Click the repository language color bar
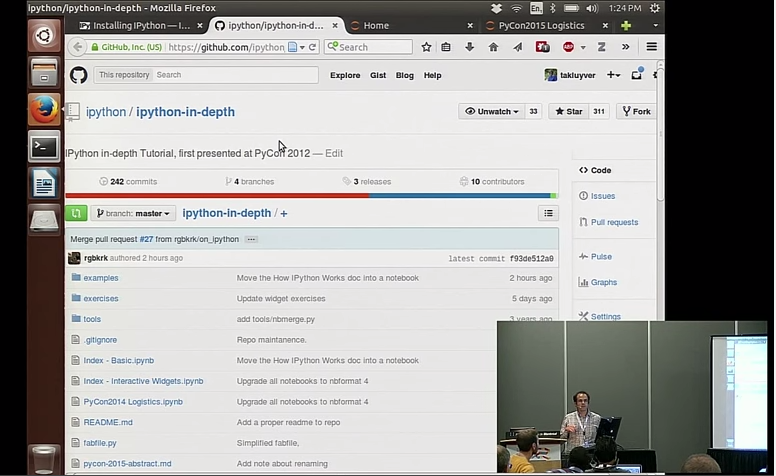 [311, 196]
